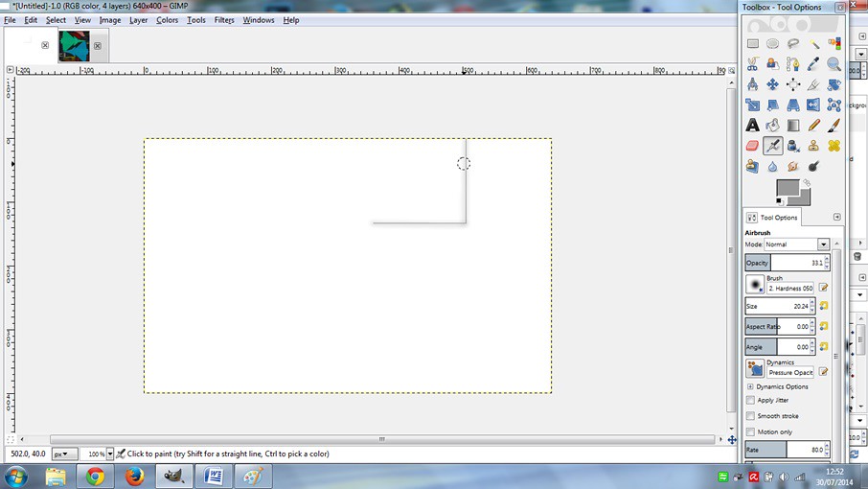The width and height of the screenshot is (868, 489).
Task: Switch to the Tool Options tab
Action: (x=772, y=217)
